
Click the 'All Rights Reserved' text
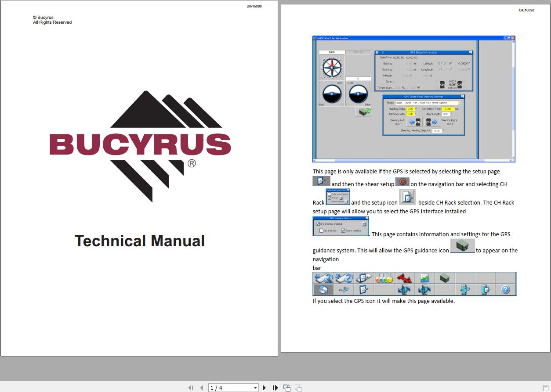(52, 22)
